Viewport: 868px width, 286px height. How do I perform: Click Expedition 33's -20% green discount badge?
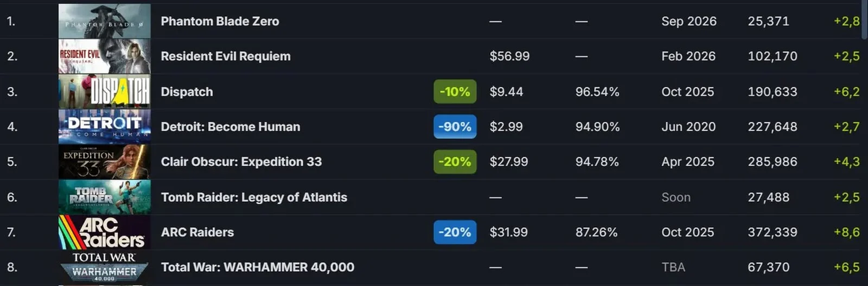(x=455, y=162)
